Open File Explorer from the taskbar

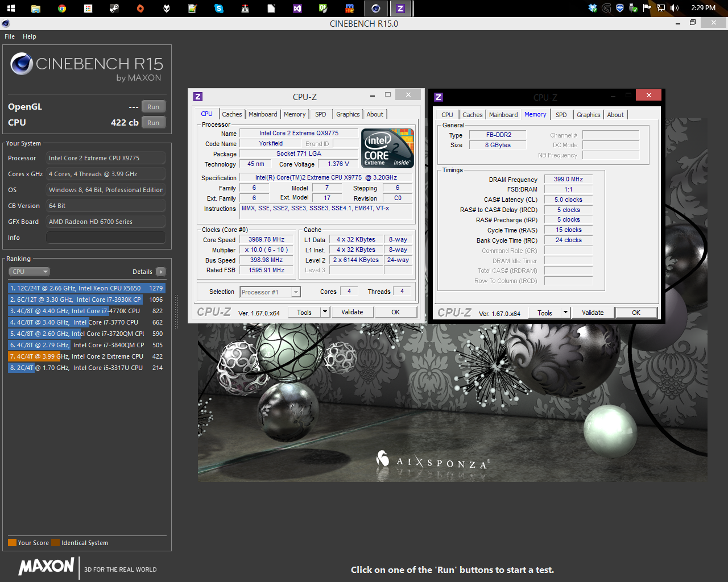click(35, 8)
